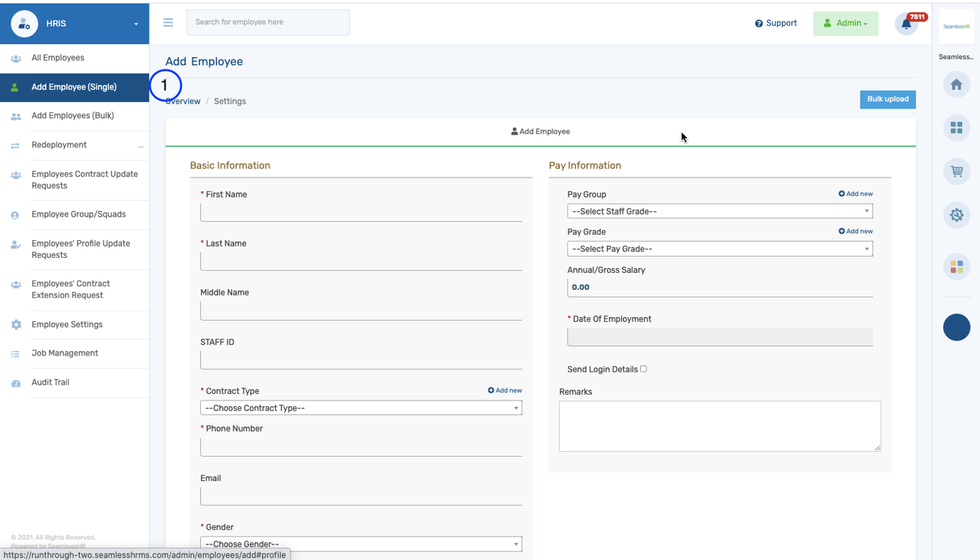Expand the Pay Group dropdown

coord(719,212)
